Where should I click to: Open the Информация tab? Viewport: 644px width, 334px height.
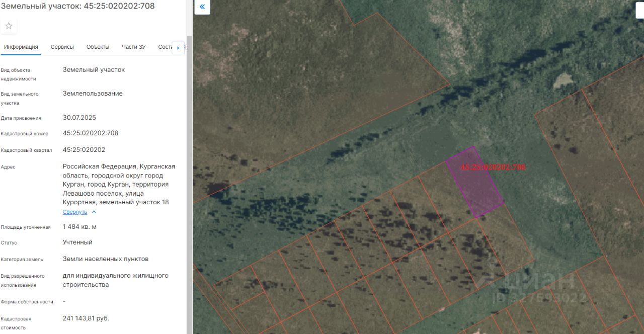coord(21,47)
